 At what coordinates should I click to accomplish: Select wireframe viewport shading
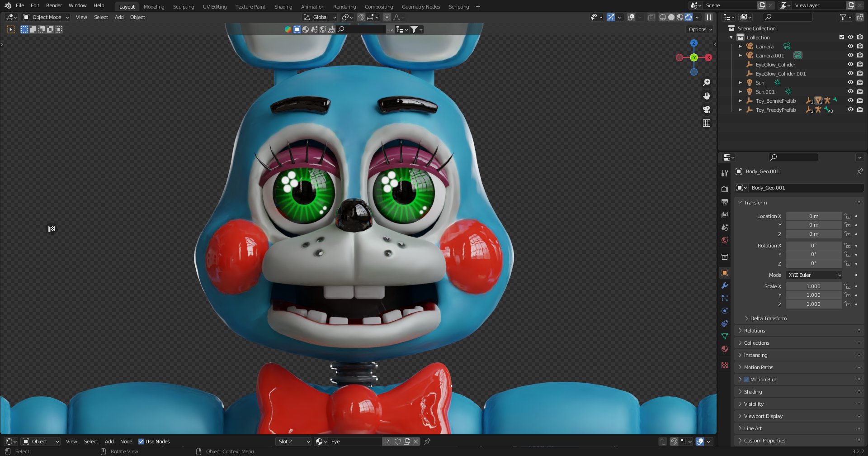[663, 17]
